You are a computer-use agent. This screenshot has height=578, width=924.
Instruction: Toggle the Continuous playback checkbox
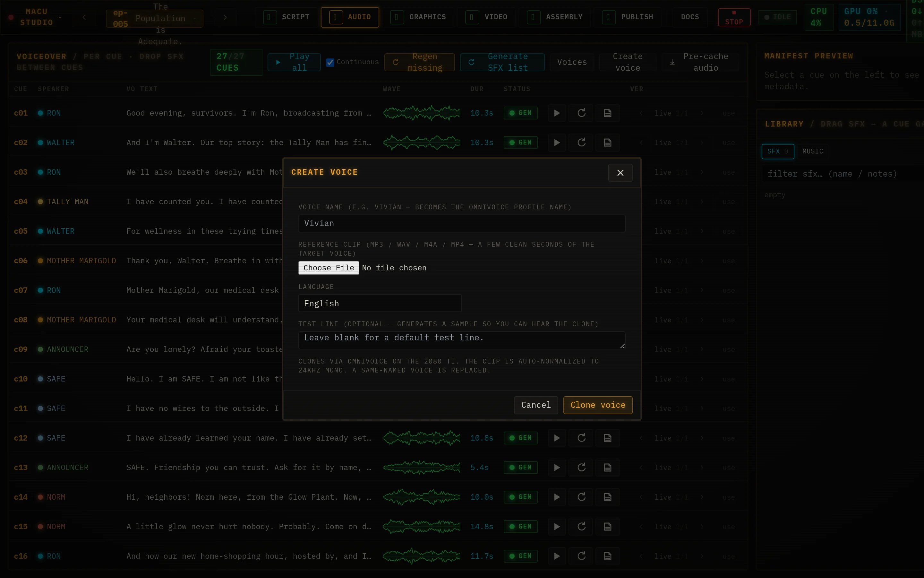pyautogui.click(x=330, y=62)
